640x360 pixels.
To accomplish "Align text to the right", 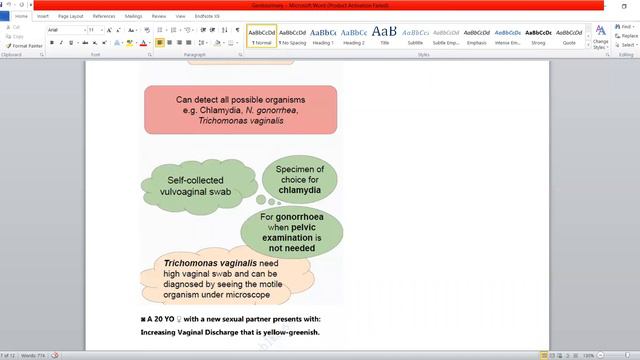I will pyautogui.click(x=179, y=42).
